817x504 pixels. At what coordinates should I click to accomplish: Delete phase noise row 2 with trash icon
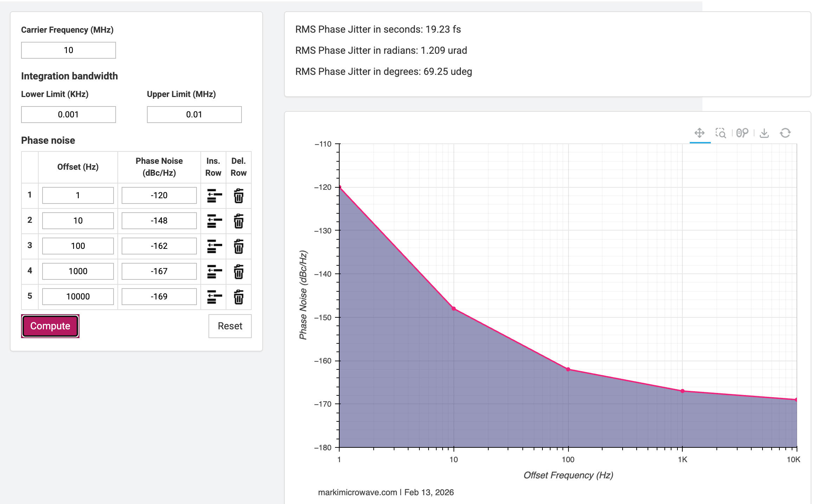239,221
